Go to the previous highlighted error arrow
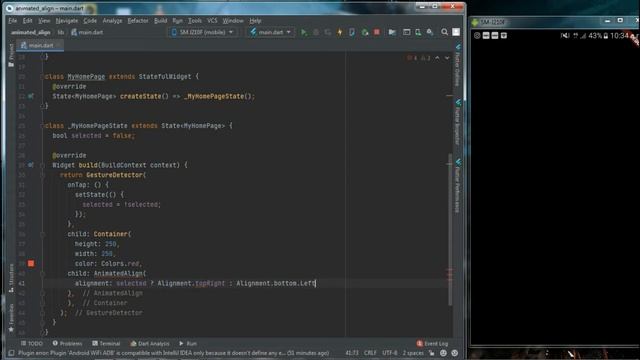640x360 pixels. pos(437,58)
